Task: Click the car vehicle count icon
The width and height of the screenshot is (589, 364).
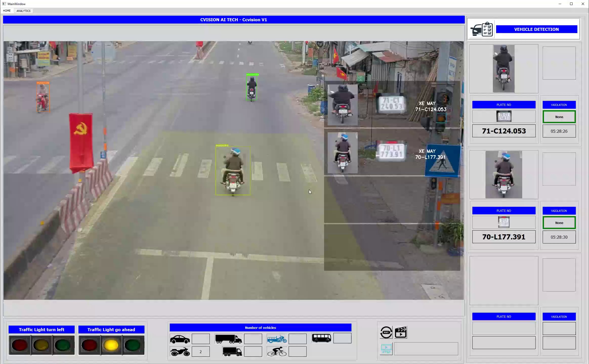Action: (180, 339)
